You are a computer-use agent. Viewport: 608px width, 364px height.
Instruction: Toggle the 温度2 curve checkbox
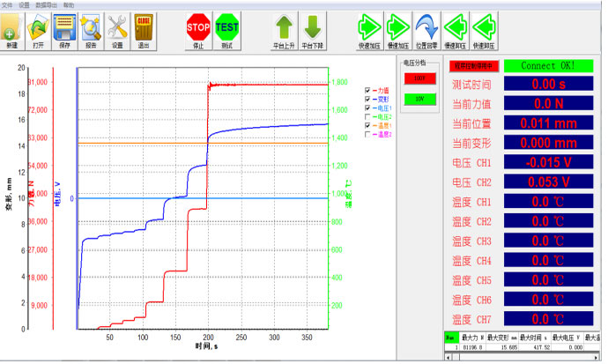point(367,134)
